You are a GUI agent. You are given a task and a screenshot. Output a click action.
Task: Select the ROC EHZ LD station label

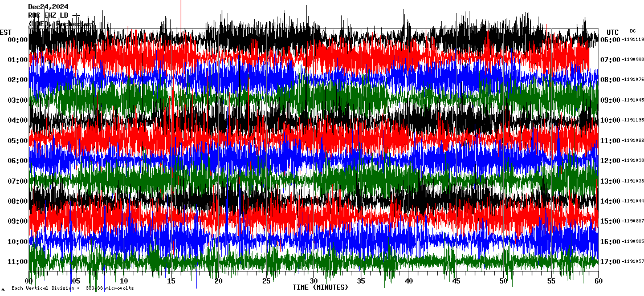[54, 15]
